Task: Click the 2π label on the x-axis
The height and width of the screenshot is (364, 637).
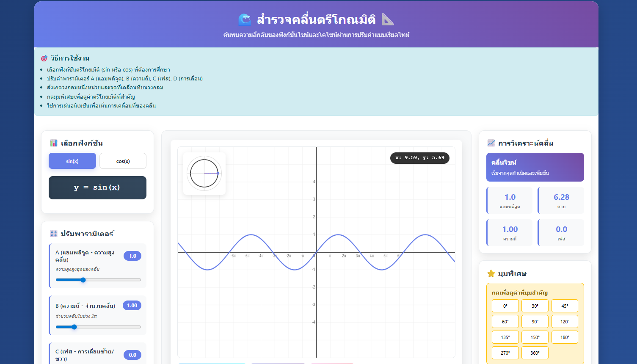Action: pos(344,256)
